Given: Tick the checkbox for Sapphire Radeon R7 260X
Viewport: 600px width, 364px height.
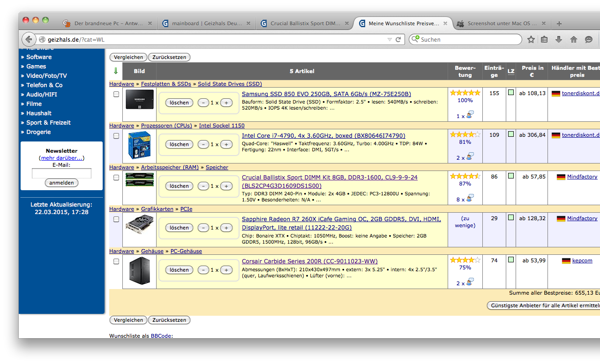Looking at the screenshot, I should (x=116, y=219).
